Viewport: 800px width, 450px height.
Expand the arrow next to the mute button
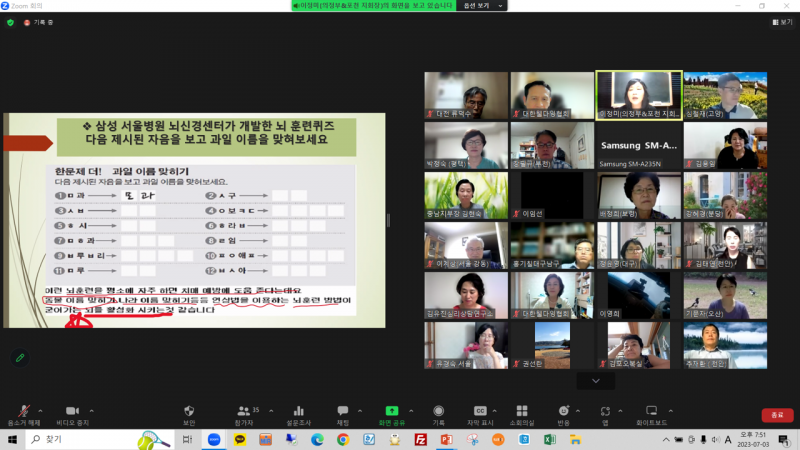pos(41,409)
